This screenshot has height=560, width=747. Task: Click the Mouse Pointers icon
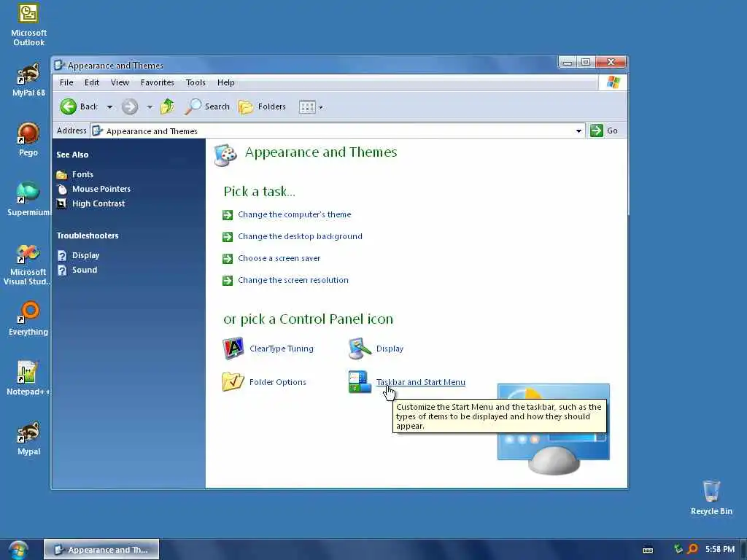[62, 189]
